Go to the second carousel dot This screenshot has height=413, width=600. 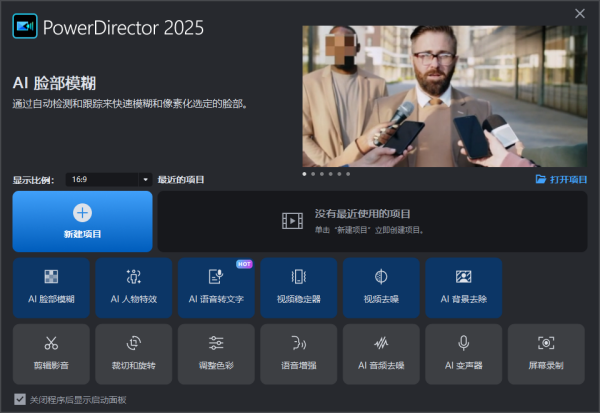click(313, 174)
